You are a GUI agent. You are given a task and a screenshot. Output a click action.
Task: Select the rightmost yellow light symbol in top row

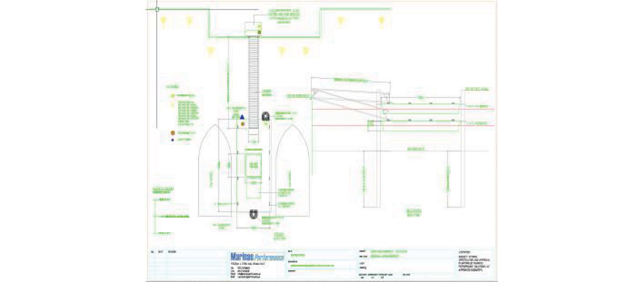pyautogui.click(x=381, y=21)
